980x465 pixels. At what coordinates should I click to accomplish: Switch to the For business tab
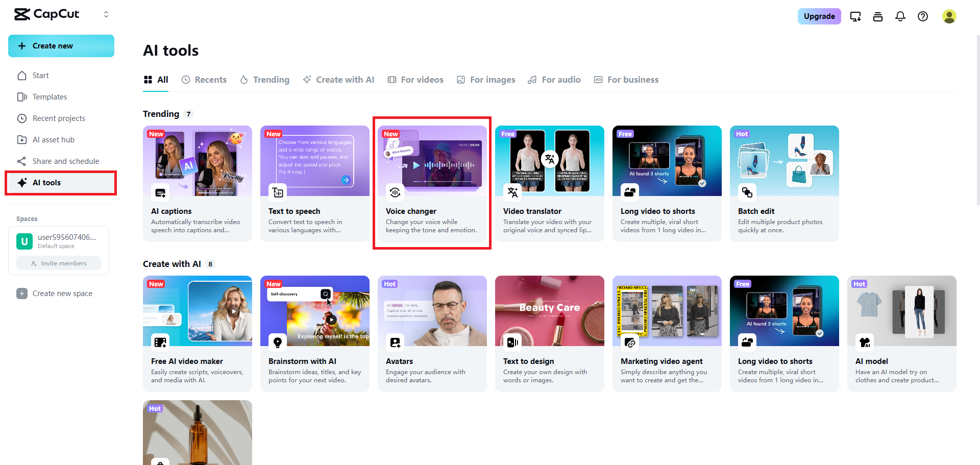pos(626,80)
